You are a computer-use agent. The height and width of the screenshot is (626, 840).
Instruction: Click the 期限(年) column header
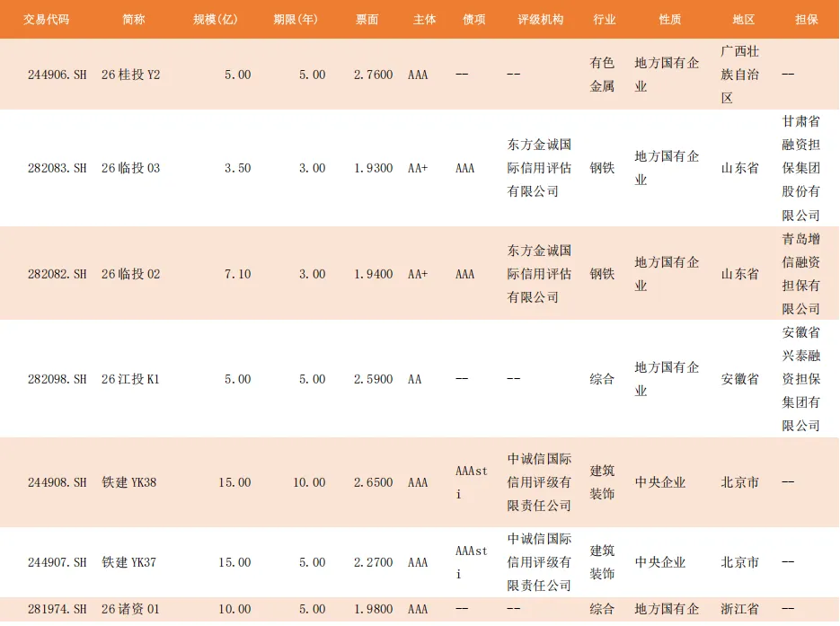(296, 20)
